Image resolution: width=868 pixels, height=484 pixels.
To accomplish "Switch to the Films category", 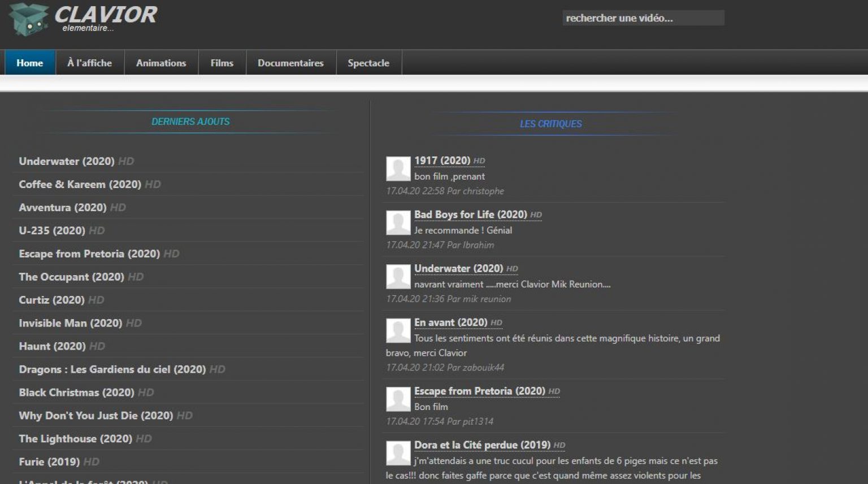I will click(x=222, y=63).
